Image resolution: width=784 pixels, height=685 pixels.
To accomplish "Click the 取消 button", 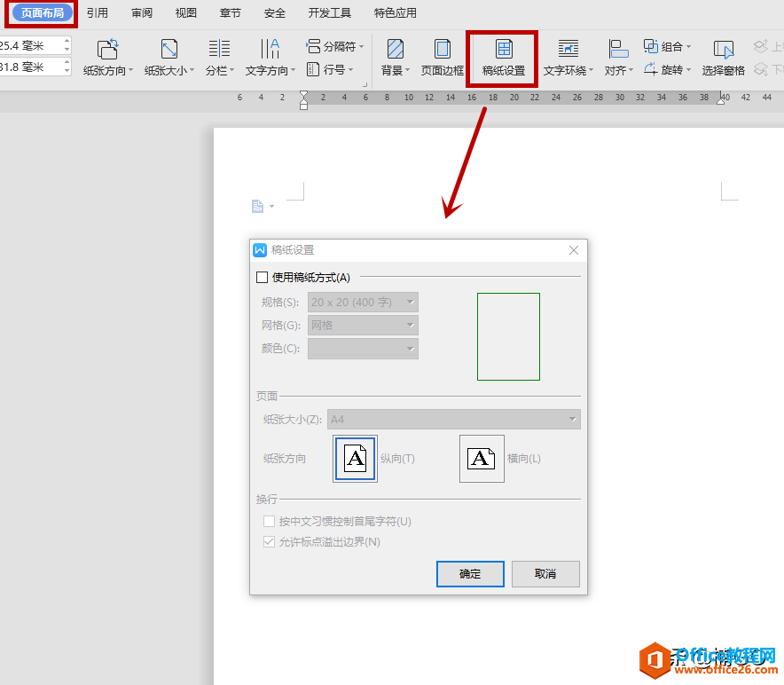I will (545, 574).
